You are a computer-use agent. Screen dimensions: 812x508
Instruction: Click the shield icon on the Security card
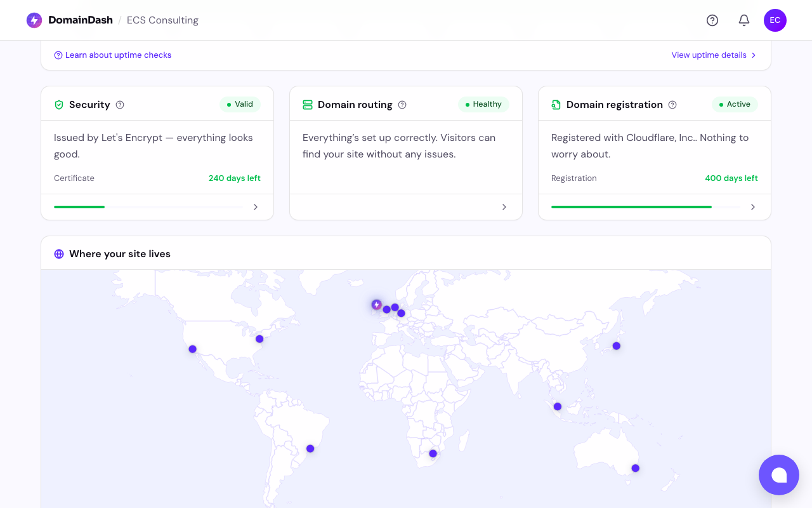58,104
